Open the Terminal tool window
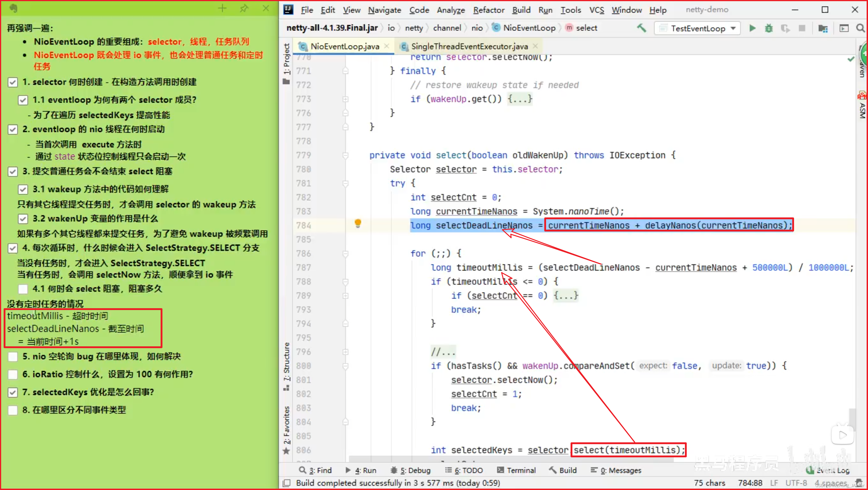868x490 pixels. click(516, 470)
